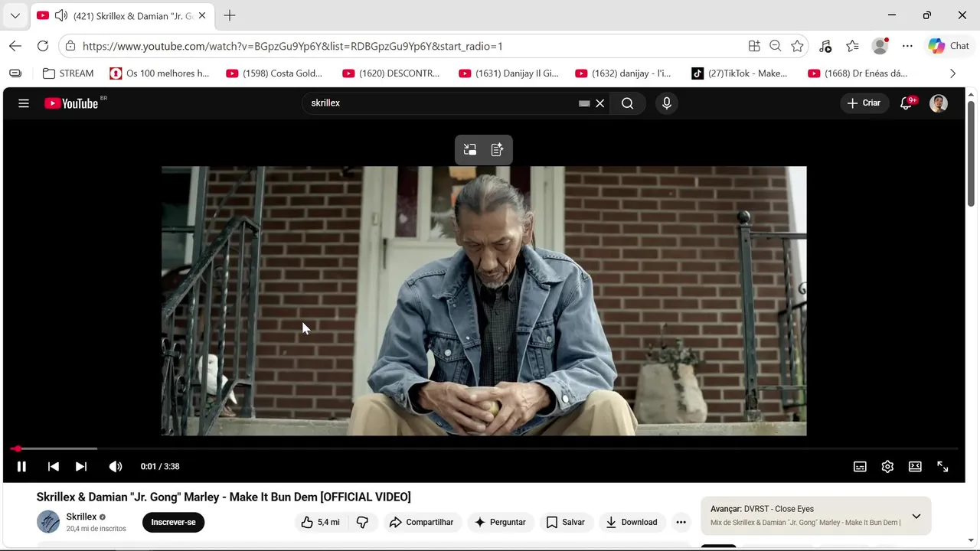
Task: Open the YouTube account avatar menu
Action: coord(939,103)
